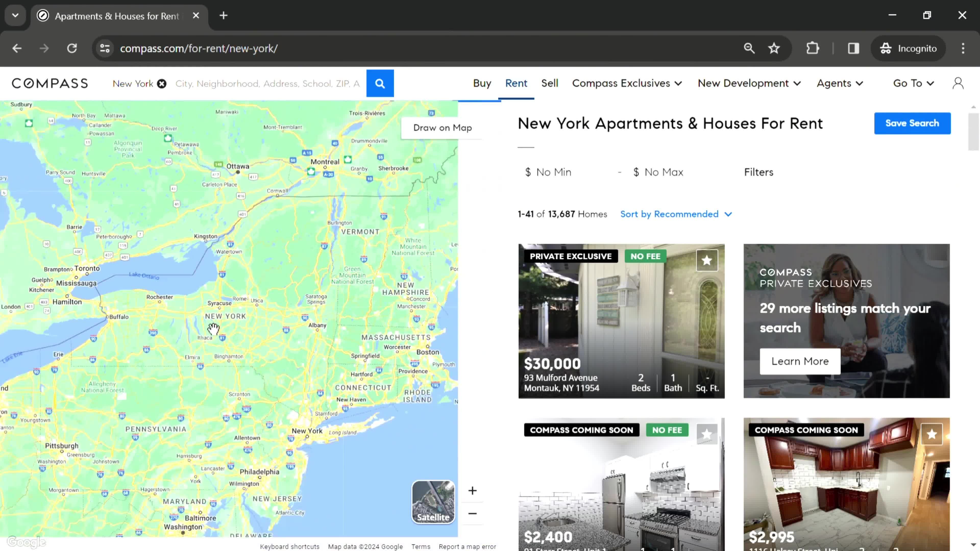Switch map to Satellite view
The width and height of the screenshot is (980, 551).
pyautogui.click(x=433, y=502)
